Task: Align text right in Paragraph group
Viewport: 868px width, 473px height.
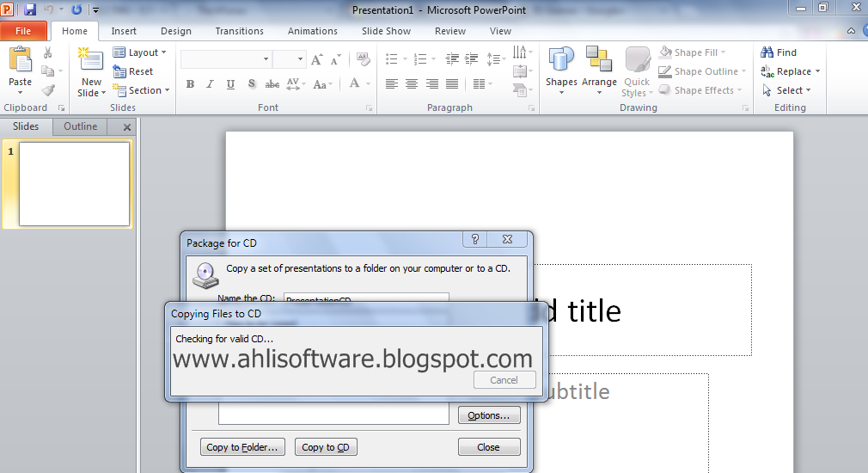Action: click(x=431, y=84)
